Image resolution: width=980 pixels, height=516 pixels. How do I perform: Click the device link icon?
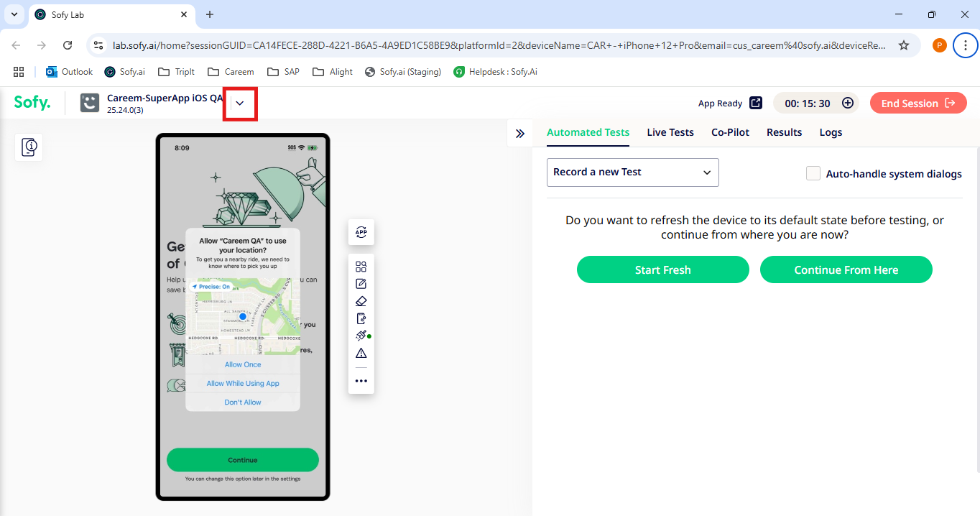361,318
